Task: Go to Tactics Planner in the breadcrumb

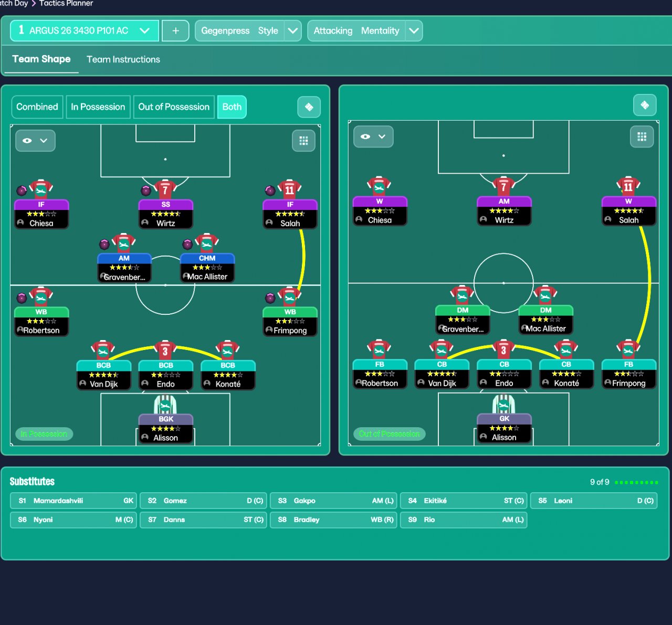Action: point(66,3)
